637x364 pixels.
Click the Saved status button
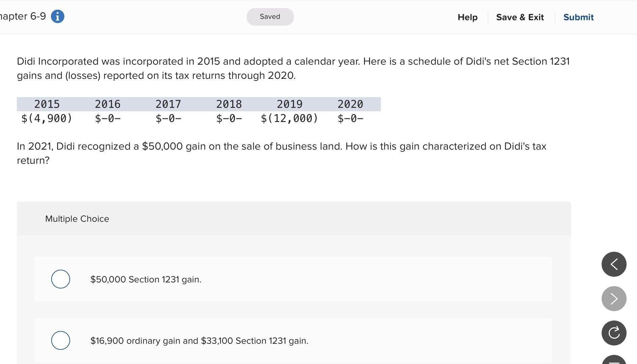(270, 17)
